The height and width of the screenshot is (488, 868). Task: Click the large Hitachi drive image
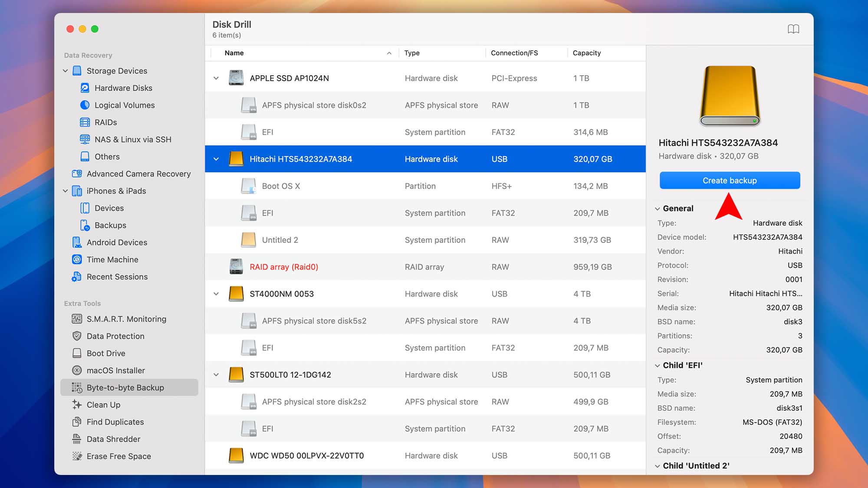point(730,96)
